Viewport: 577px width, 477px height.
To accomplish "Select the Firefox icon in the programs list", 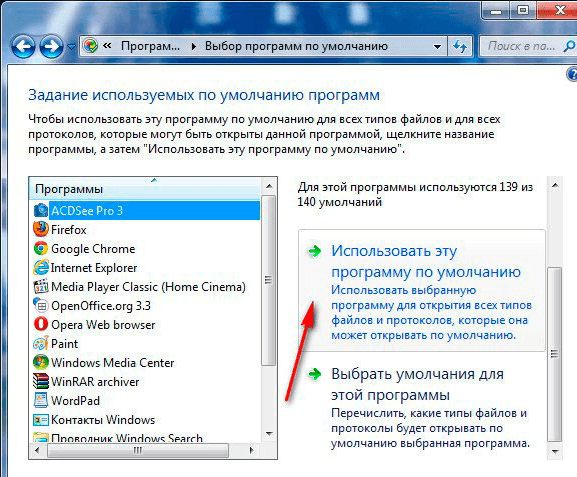I will coord(41,229).
